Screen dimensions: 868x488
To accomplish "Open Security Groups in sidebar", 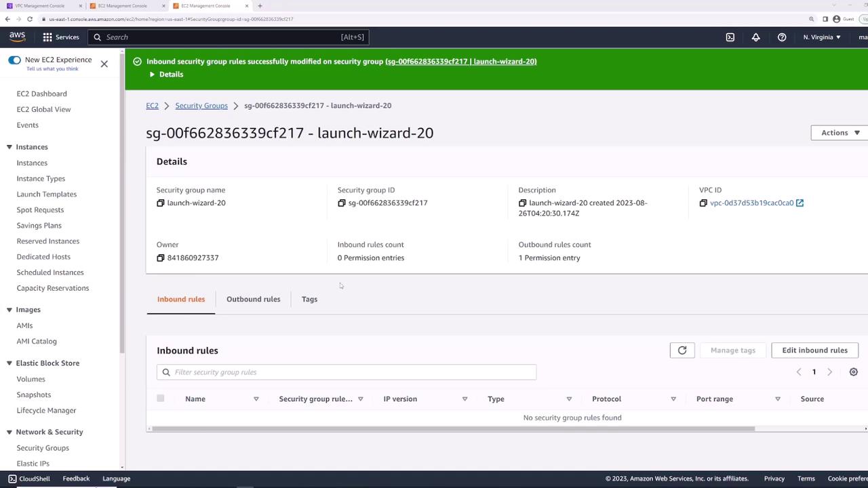I will [43, 448].
